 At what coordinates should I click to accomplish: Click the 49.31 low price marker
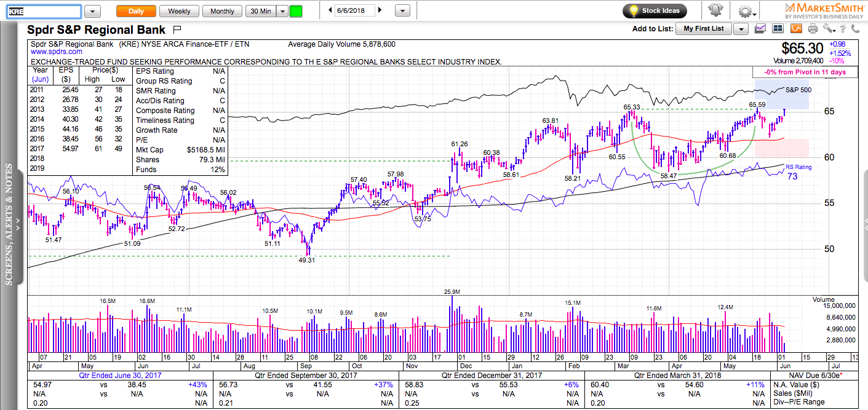coord(307,260)
